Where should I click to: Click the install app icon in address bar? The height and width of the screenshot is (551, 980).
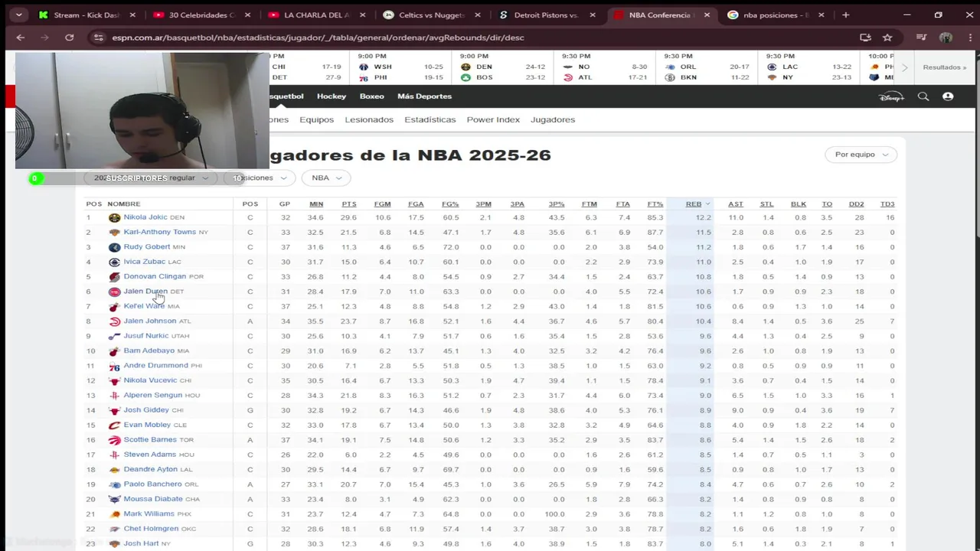coord(865,37)
